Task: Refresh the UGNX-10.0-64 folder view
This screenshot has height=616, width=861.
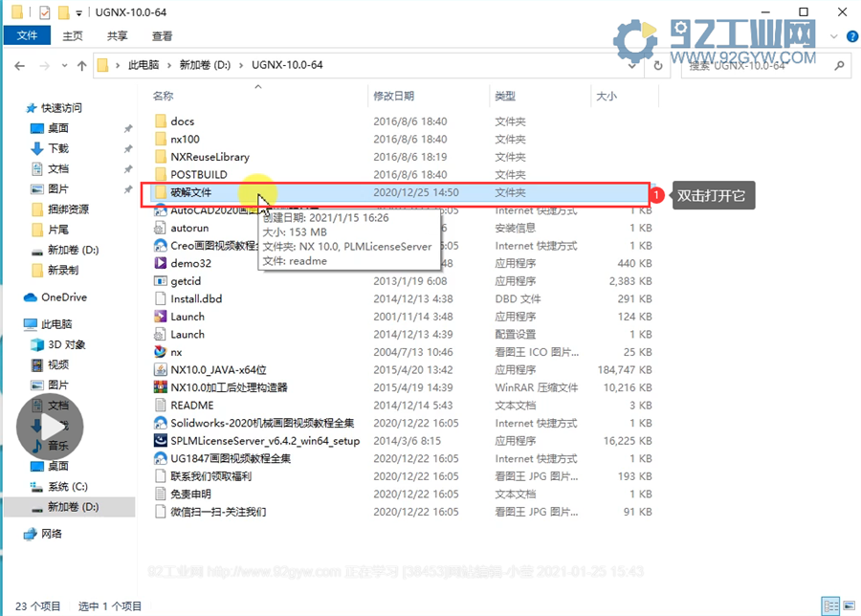Action: (658, 66)
